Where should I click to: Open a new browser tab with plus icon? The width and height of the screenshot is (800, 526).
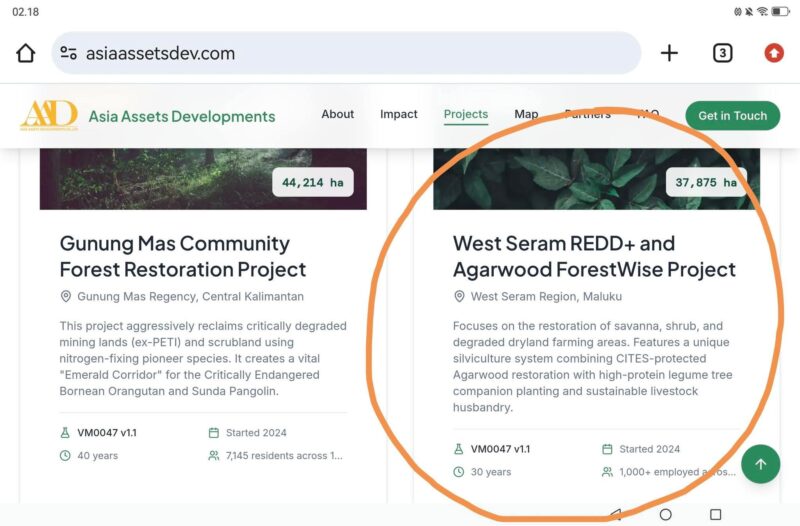pyautogui.click(x=669, y=54)
